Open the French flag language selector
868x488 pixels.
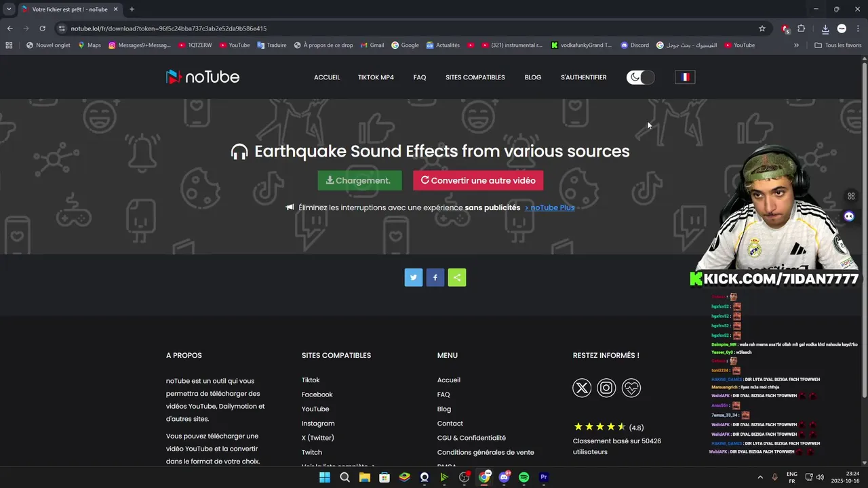[685, 77]
